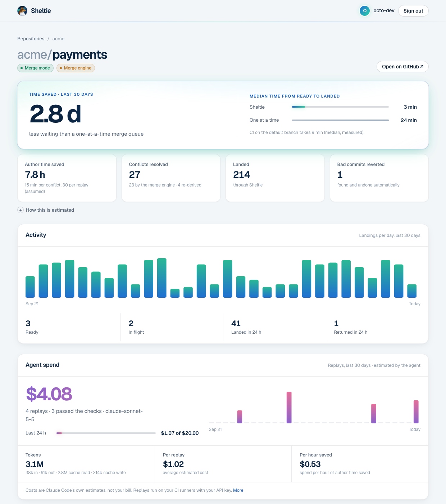This screenshot has height=504, width=446.
Task: Click the 1 Returned in 24 h stat
Action: coord(377,327)
